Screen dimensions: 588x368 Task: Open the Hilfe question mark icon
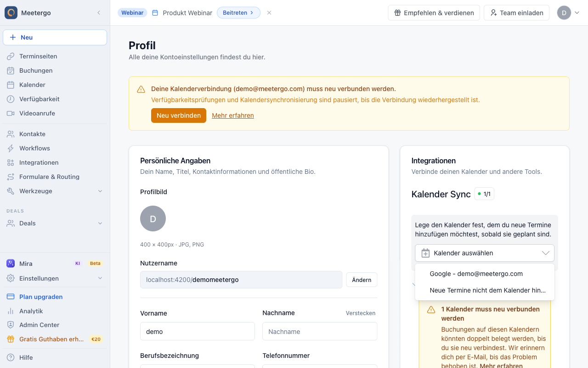(11, 357)
